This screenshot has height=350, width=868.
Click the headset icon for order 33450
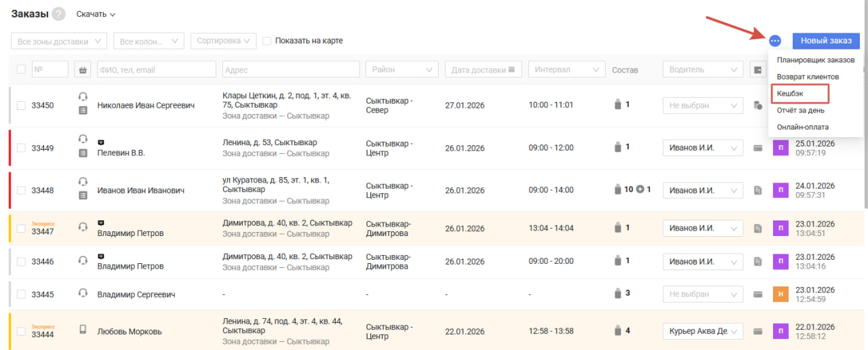[x=83, y=96]
